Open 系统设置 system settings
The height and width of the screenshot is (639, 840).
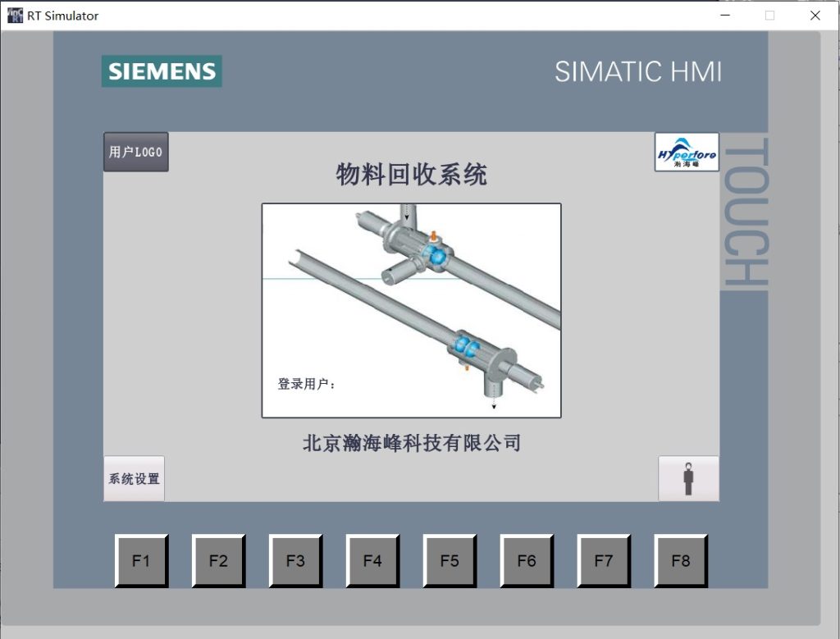point(134,478)
